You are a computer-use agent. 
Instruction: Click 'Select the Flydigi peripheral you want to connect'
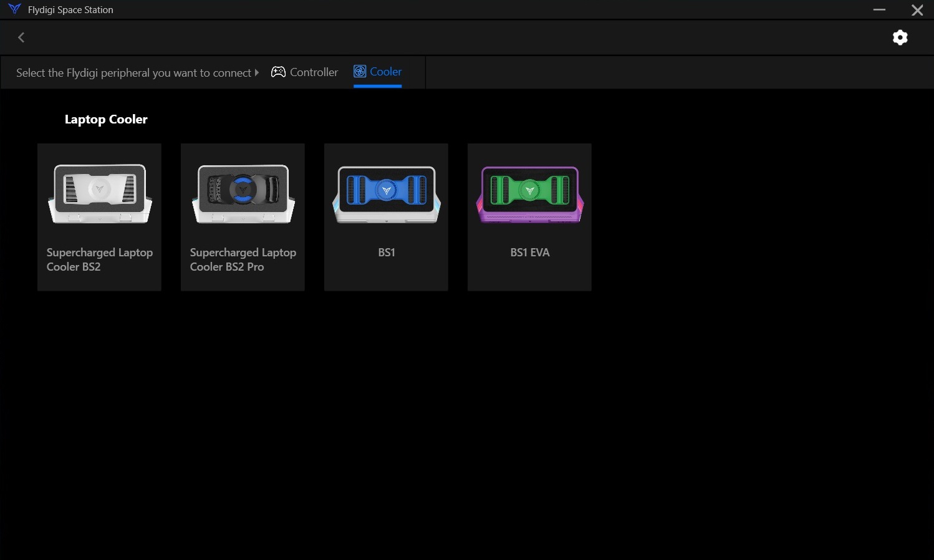click(x=133, y=73)
